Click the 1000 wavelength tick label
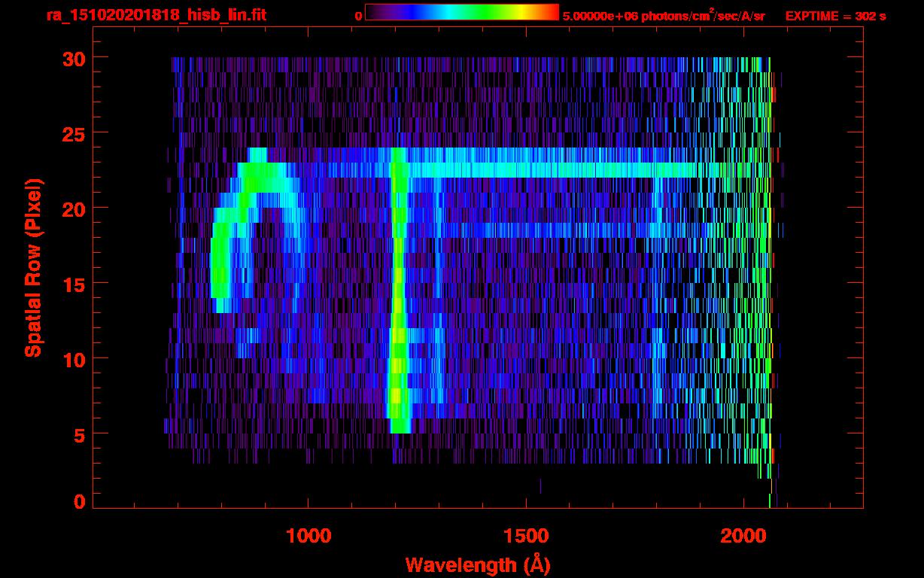This screenshot has width=924, height=578. pyautogui.click(x=309, y=535)
